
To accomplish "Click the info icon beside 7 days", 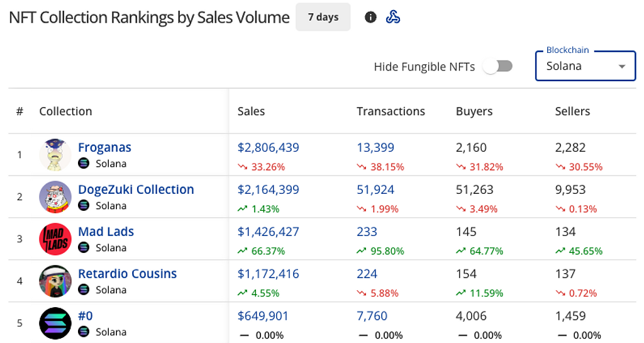I will 370,17.
